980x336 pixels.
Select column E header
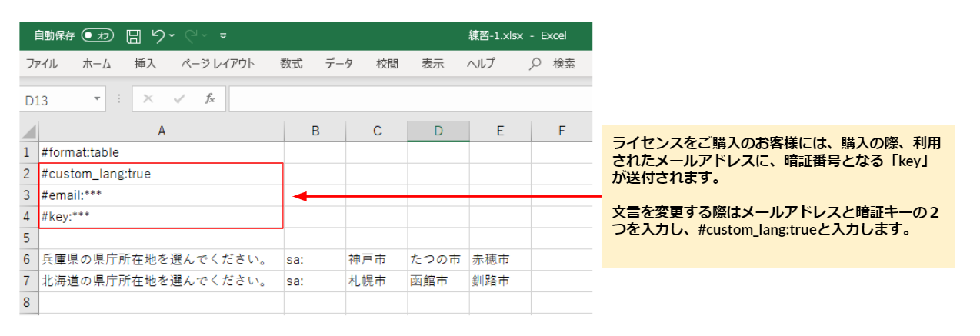500,131
